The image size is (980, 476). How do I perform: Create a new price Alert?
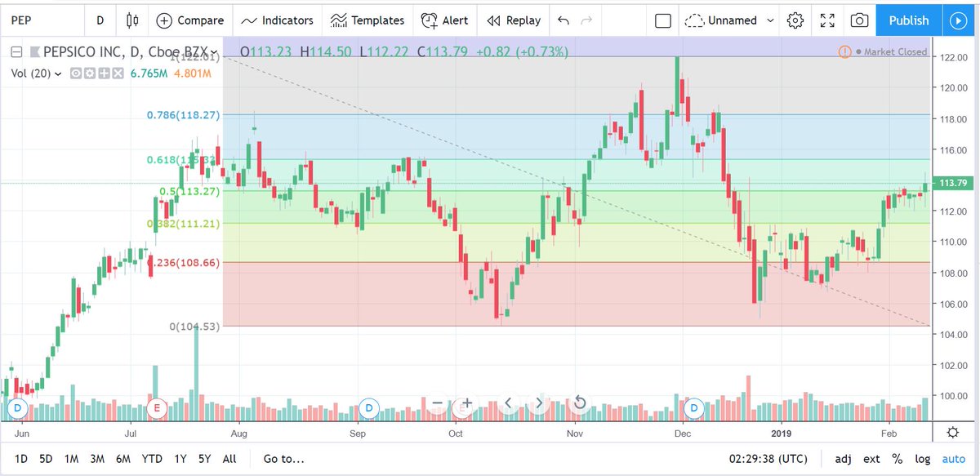[445, 20]
